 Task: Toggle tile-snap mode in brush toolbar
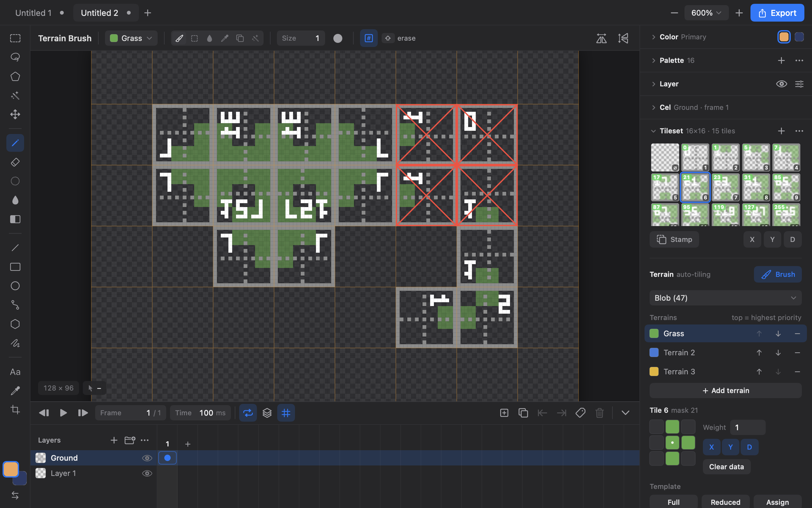(369, 38)
